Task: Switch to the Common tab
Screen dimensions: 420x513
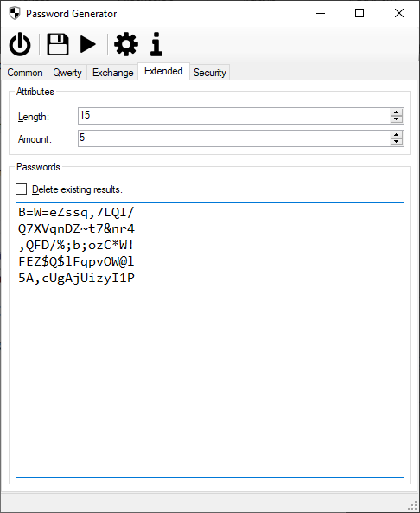Action: click(x=25, y=73)
